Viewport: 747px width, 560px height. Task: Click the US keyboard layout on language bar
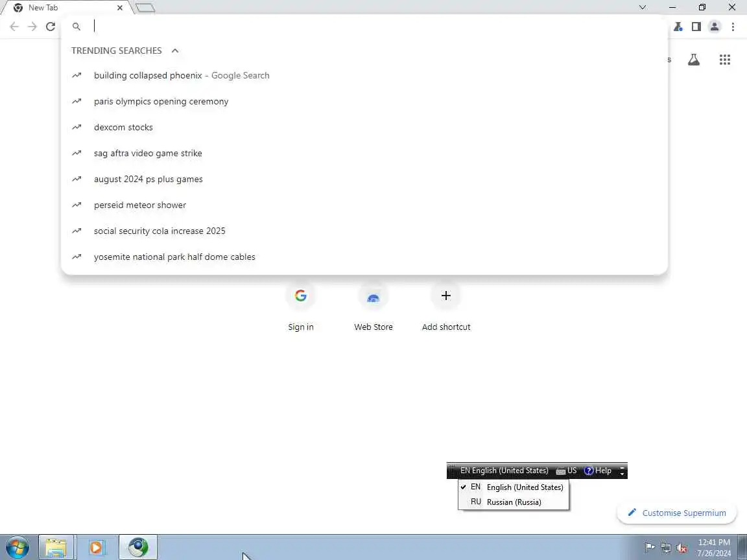[567, 471]
